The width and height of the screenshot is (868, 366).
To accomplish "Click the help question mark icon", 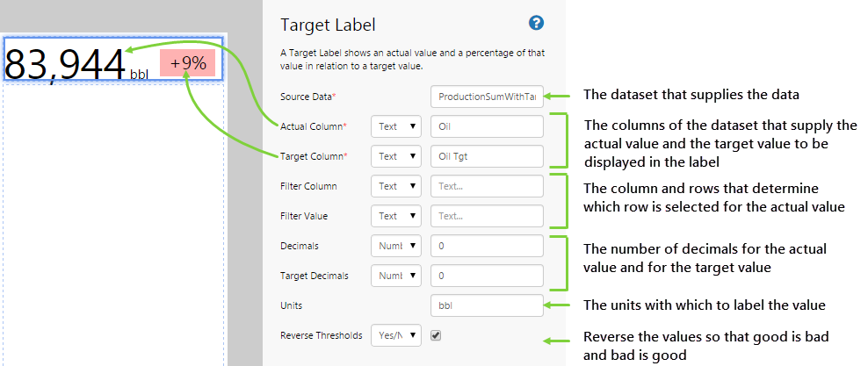I will (536, 24).
